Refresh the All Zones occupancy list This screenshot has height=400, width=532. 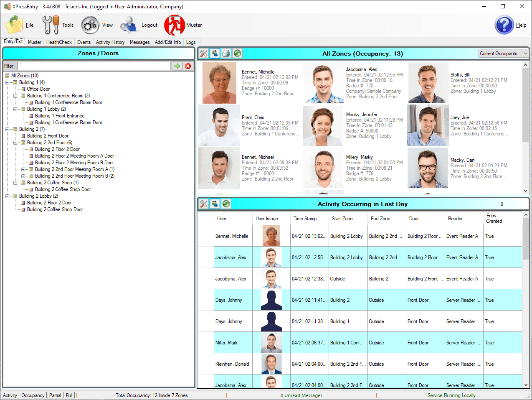pyautogui.click(x=237, y=54)
